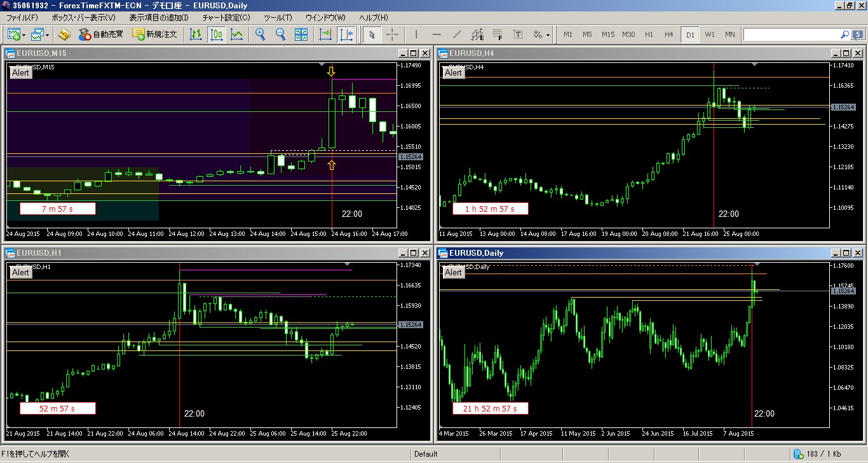
Task: Expand the new chart dropdown arrow
Action: (24, 34)
